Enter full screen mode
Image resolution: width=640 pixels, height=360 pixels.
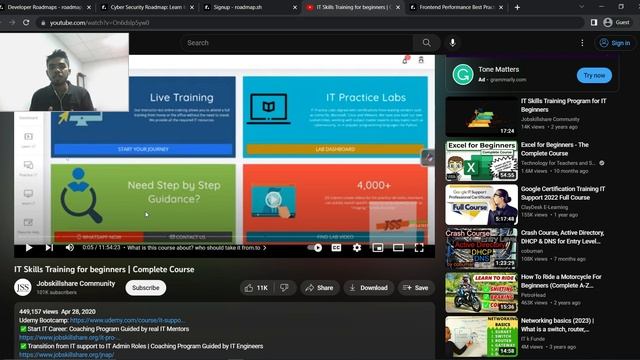419,248
